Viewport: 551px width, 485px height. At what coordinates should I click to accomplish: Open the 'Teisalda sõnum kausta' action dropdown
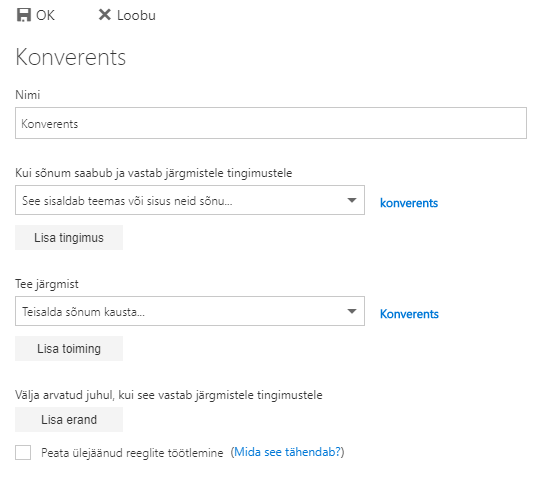point(190,311)
